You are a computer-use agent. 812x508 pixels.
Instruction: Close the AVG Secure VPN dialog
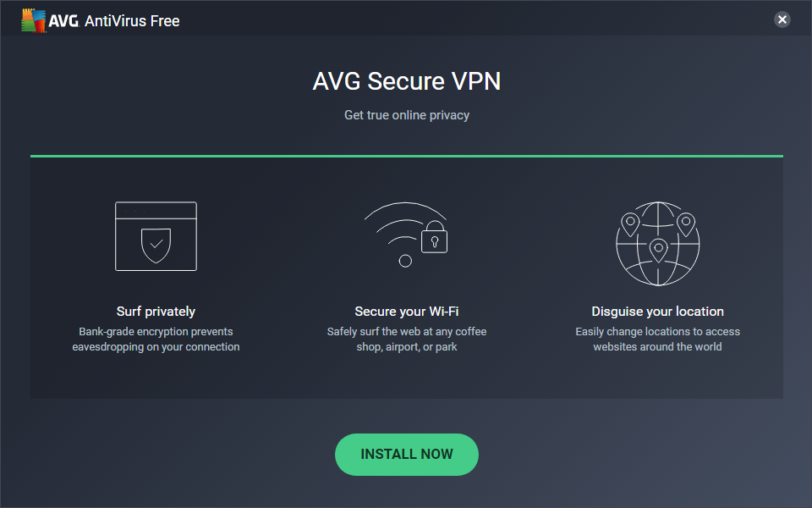782,19
